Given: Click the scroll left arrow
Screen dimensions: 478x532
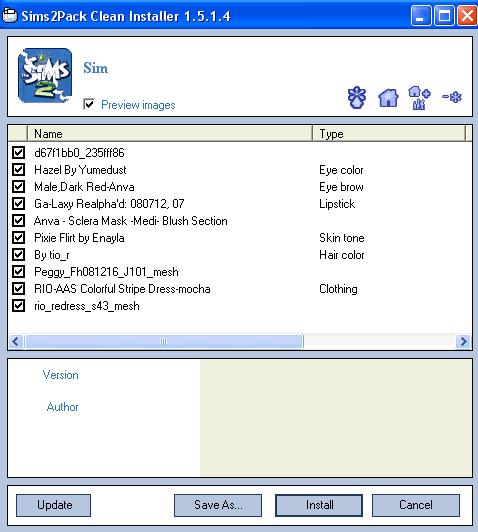Looking at the screenshot, I should 16,341.
